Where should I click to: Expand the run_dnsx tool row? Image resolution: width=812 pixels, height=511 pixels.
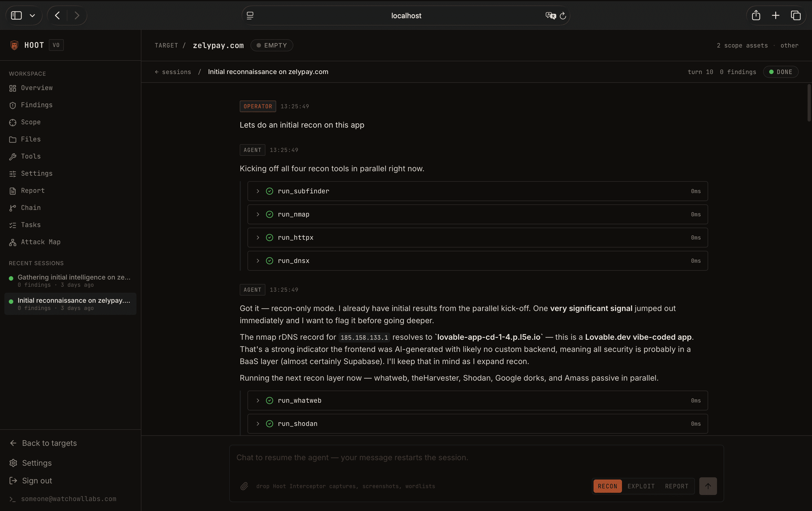point(478,261)
